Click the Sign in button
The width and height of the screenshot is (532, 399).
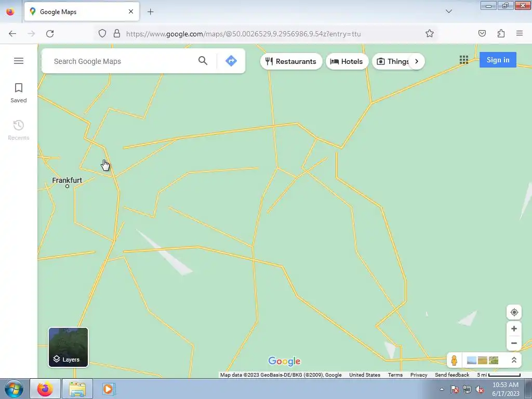pyautogui.click(x=498, y=60)
